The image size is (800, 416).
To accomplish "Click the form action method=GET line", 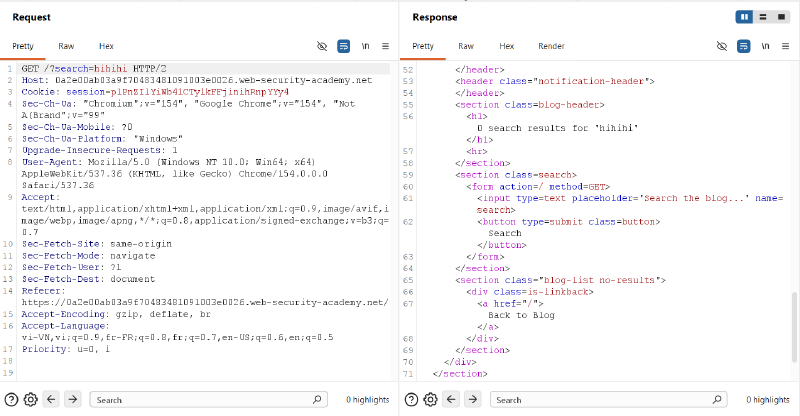I will click(538, 187).
